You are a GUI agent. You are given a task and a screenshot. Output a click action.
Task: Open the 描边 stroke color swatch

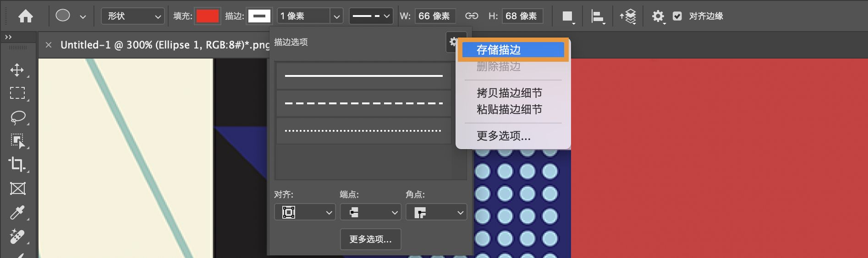pos(259,16)
